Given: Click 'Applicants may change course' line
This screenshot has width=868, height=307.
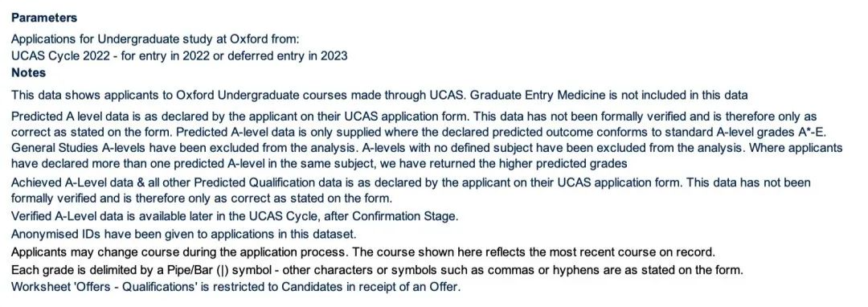Looking at the screenshot, I should pyautogui.click(x=363, y=252).
